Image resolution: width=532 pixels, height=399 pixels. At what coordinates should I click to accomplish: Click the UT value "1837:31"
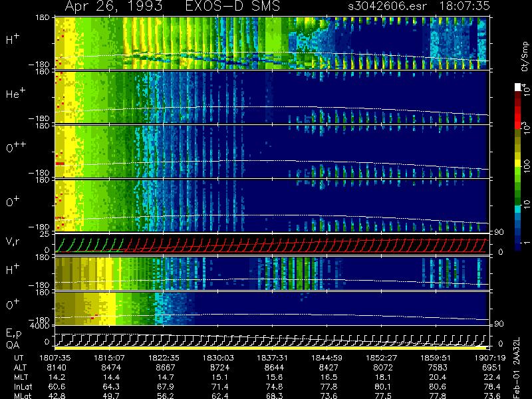click(273, 358)
